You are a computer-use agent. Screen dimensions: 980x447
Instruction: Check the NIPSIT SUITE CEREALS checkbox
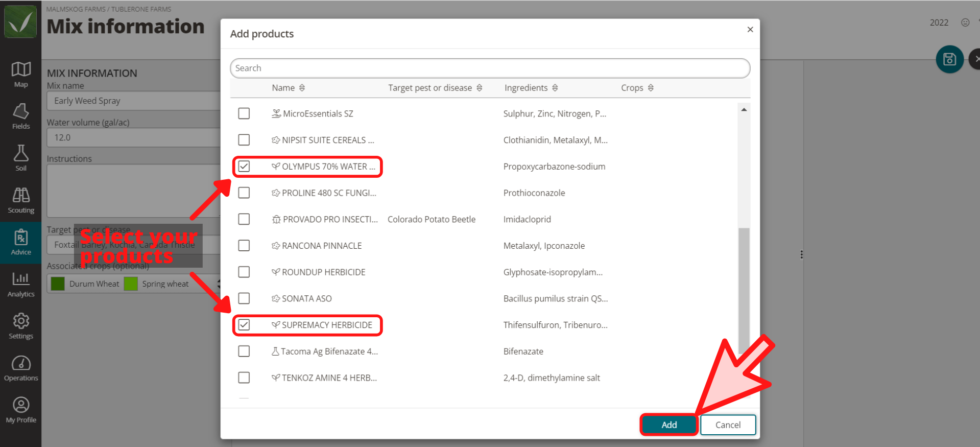coord(244,140)
